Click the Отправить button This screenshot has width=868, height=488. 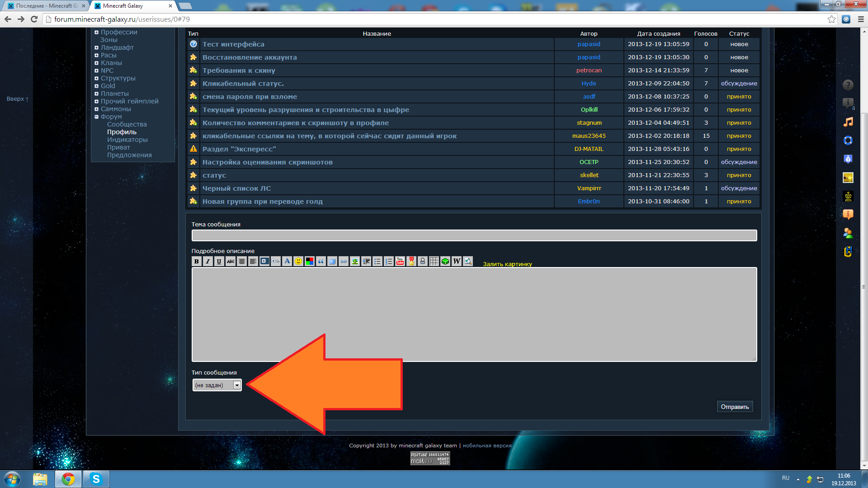pyautogui.click(x=735, y=407)
